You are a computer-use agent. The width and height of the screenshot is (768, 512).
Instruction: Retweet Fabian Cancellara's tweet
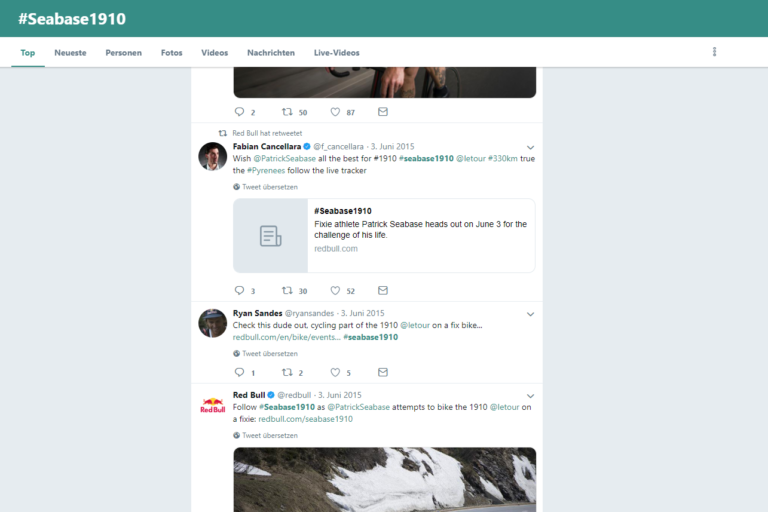287,291
